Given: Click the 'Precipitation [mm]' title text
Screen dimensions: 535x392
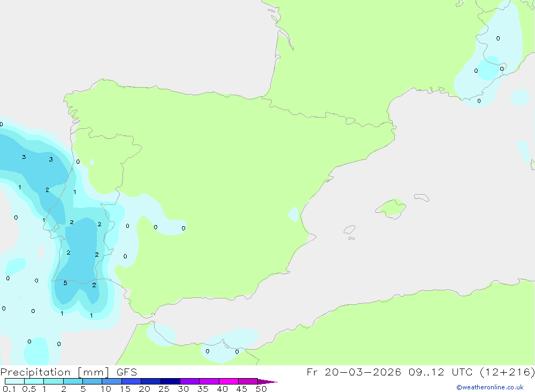Looking at the screenshot, I should coord(55,372).
